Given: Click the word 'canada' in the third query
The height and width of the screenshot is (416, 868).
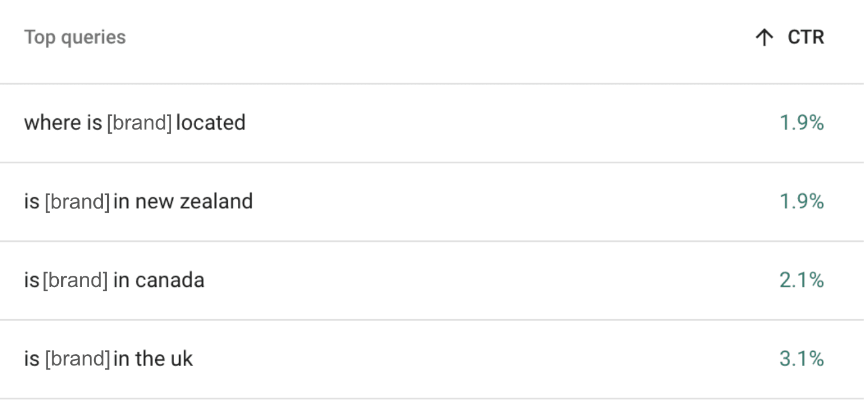Looking at the screenshot, I should click(170, 280).
